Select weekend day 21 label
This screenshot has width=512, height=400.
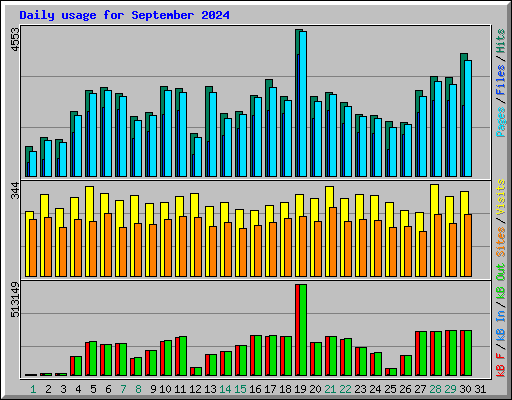coord(330,389)
